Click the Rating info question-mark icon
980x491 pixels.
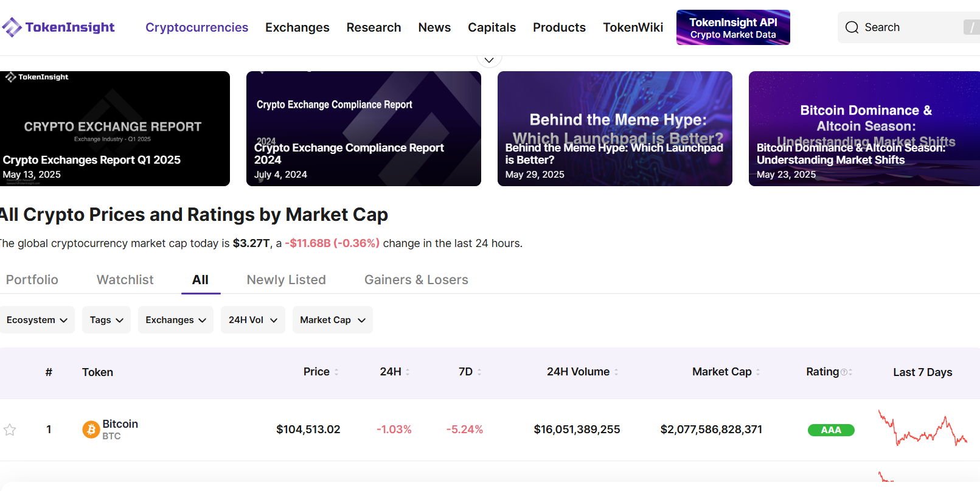(x=844, y=372)
